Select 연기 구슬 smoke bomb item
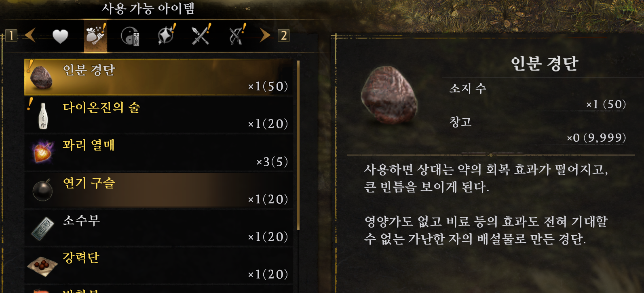 click(x=159, y=190)
